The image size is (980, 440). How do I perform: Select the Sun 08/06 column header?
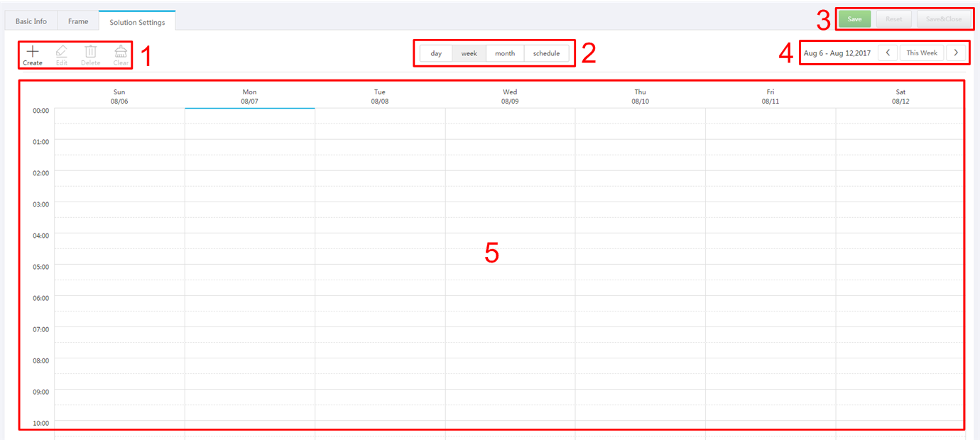[x=119, y=97]
